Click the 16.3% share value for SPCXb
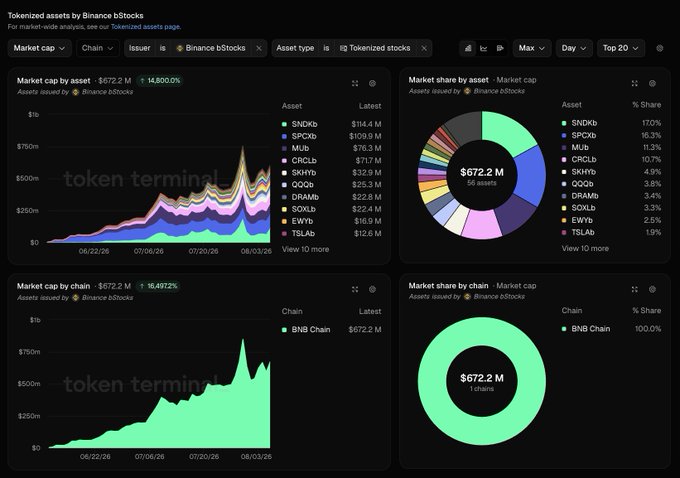The image size is (680, 478). tap(651, 135)
